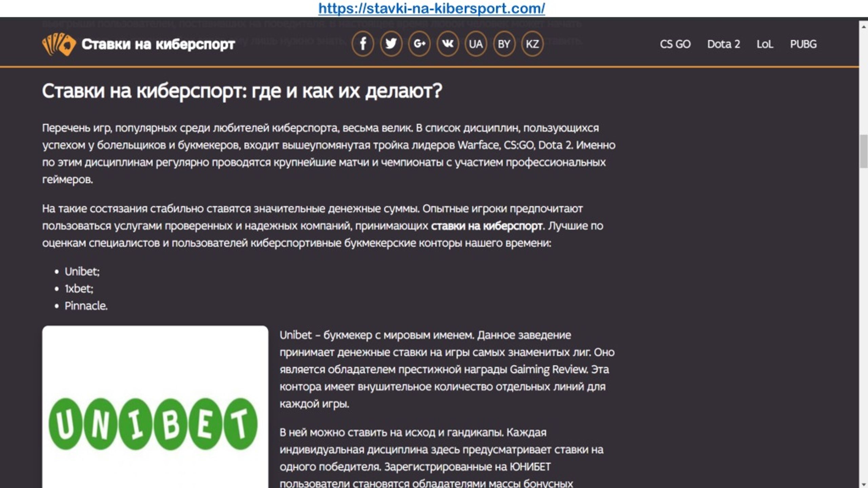Open the CS GO menu item
The width and height of the screenshot is (868, 488).
pos(675,44)
